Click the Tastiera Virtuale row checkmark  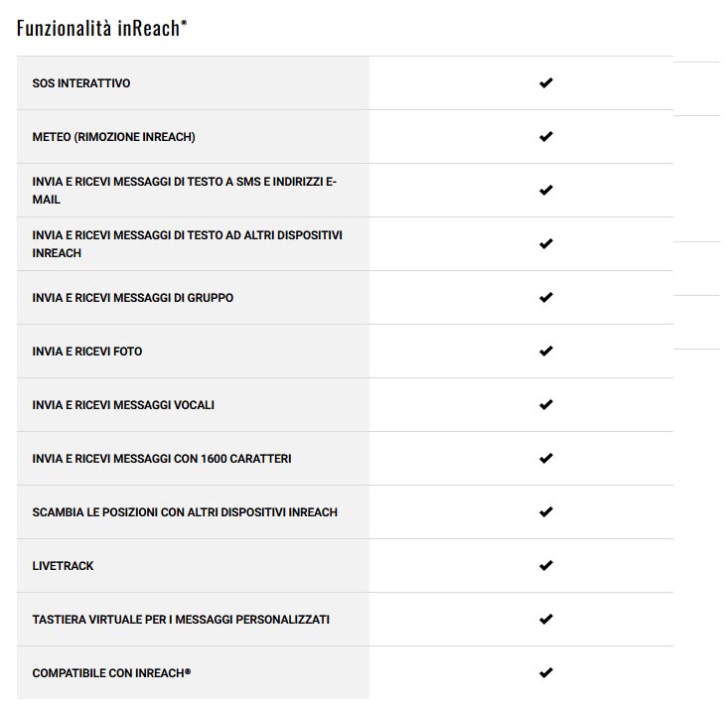coord(545,620)
